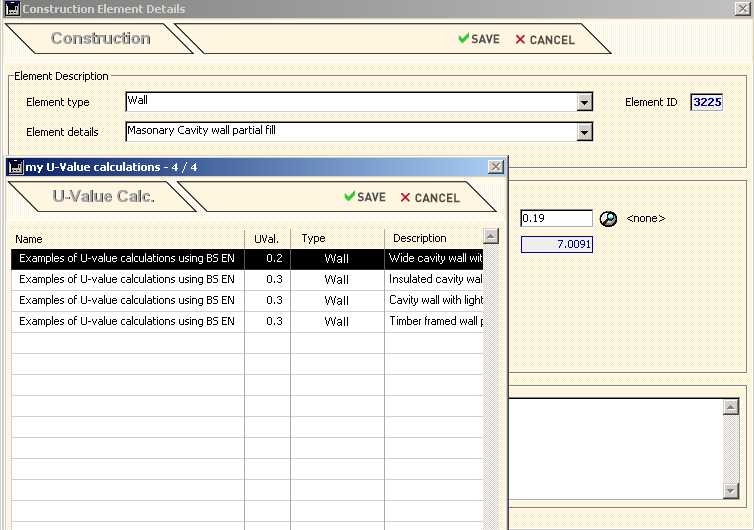Cancel the construction element details
This screenshot has height=530, width=754.
pyautogui.click(x=545, y=40)
